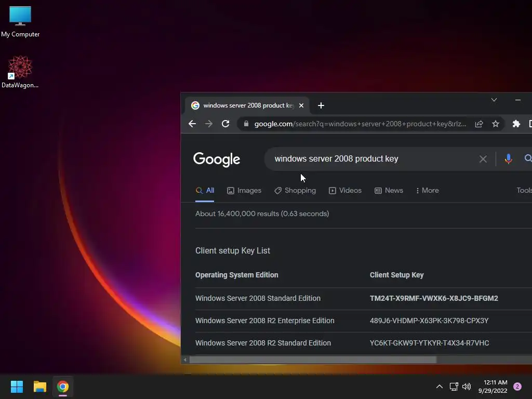Screen dimensions: 532x399
Task: Expand the More search options
Action: [427, 191]
